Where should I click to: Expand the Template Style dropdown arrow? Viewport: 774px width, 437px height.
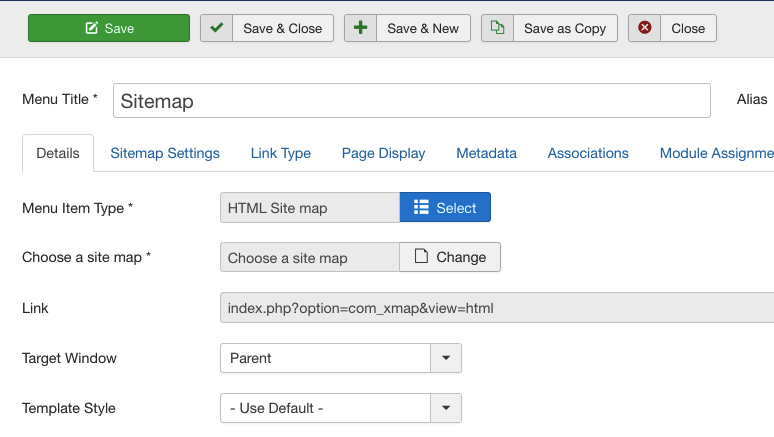tap(445, 408)
